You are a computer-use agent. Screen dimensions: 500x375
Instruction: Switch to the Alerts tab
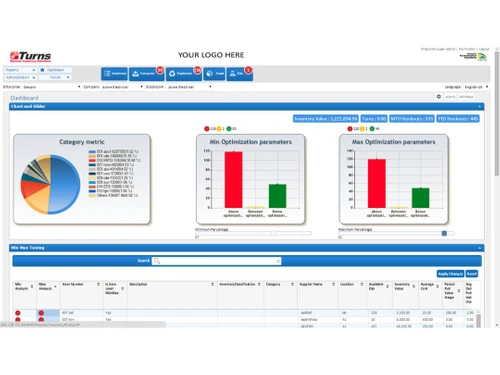[x=450, y=97]
